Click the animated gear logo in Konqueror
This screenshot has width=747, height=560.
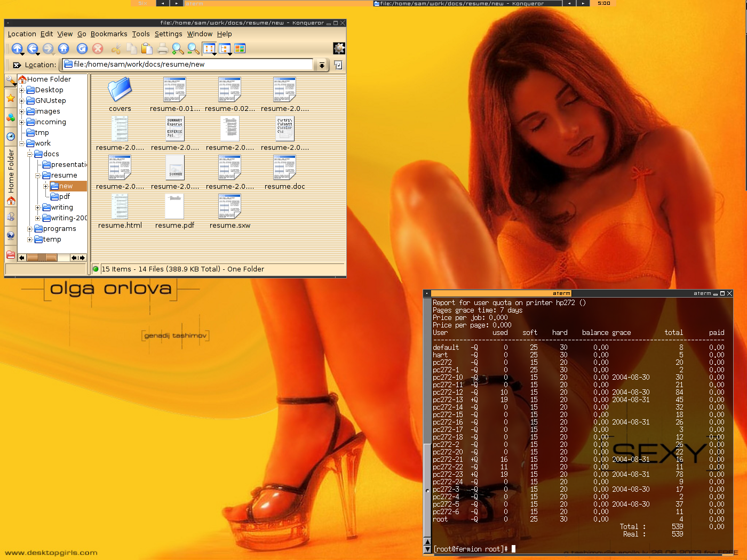click(339, 49)
